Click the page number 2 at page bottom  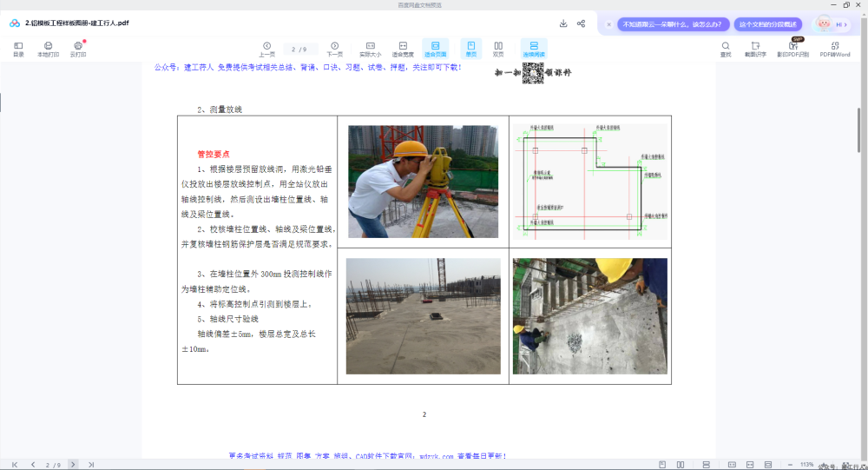pos(424,414)
